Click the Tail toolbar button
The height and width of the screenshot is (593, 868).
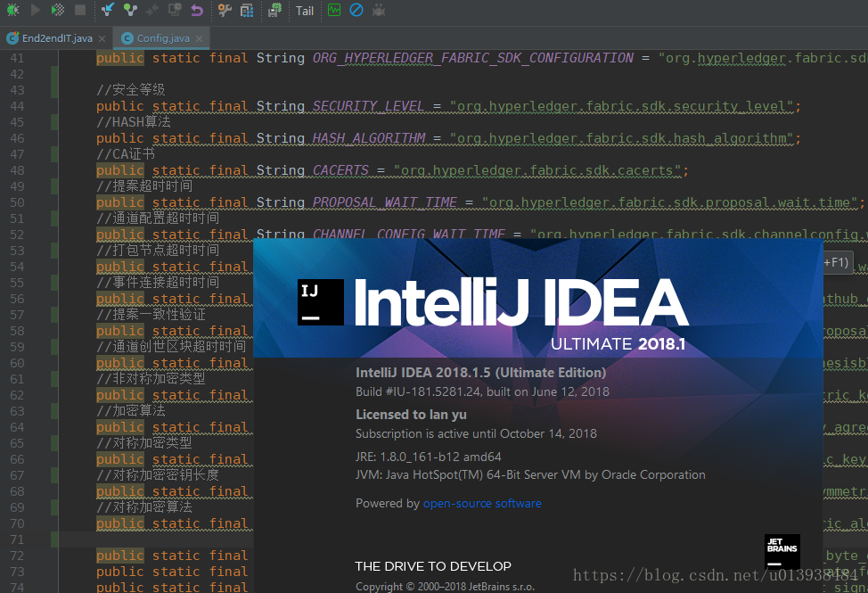tap(305, 11)
